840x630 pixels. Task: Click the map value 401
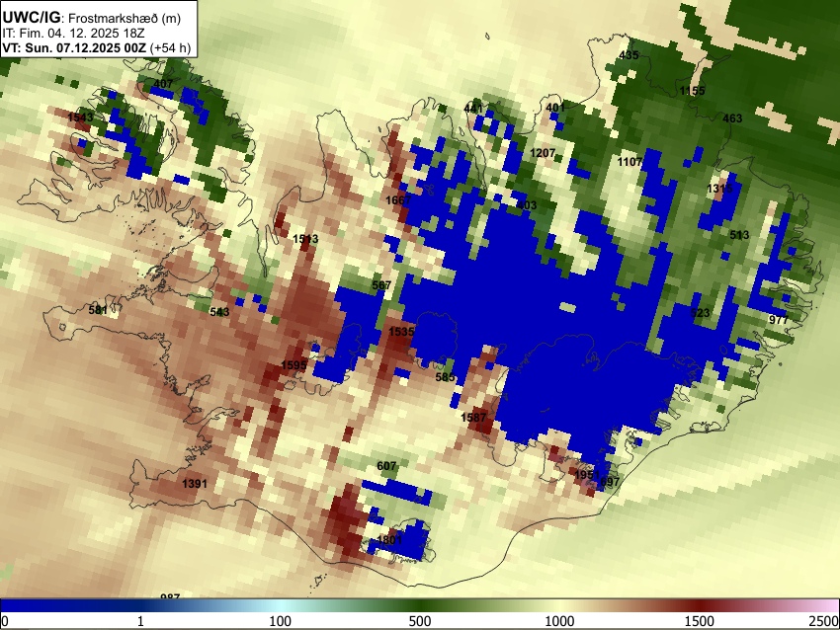(555, 108)
